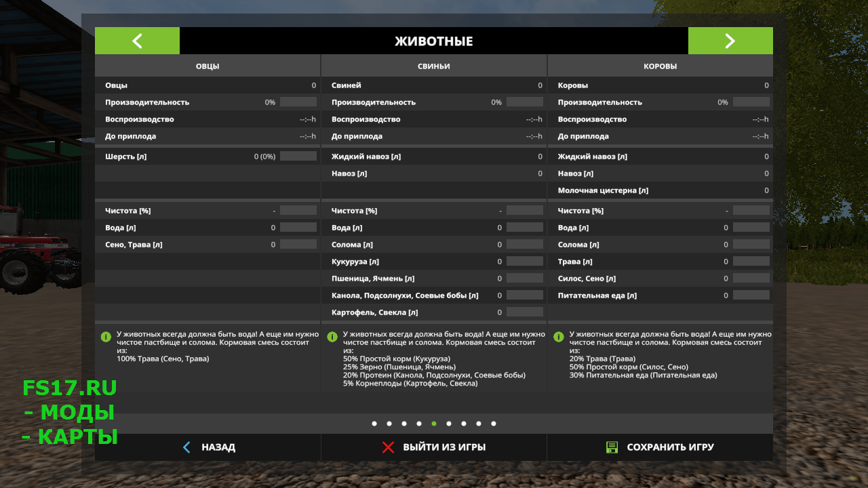The width and height of the screenshot is (868, 488).
Task: Click info icon in cows column
Action: click(x=559, y=336)
